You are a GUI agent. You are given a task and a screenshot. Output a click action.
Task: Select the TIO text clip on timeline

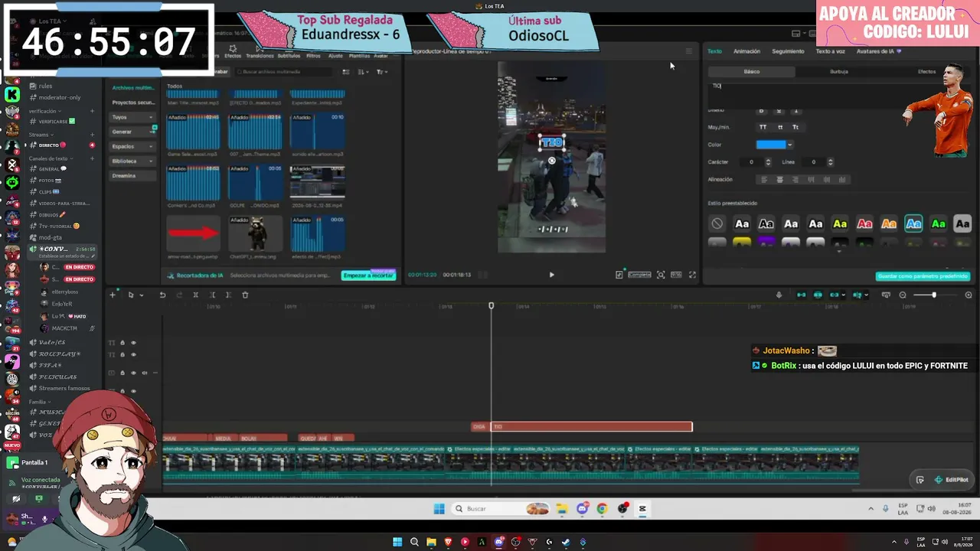[x=591, y=427]
